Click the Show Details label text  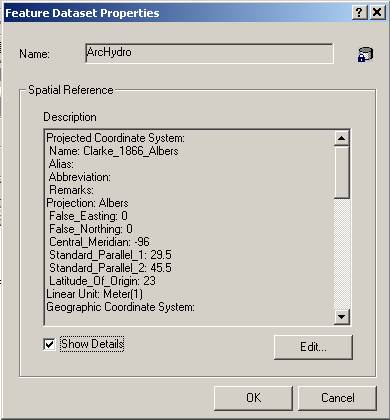click(92, 344)
